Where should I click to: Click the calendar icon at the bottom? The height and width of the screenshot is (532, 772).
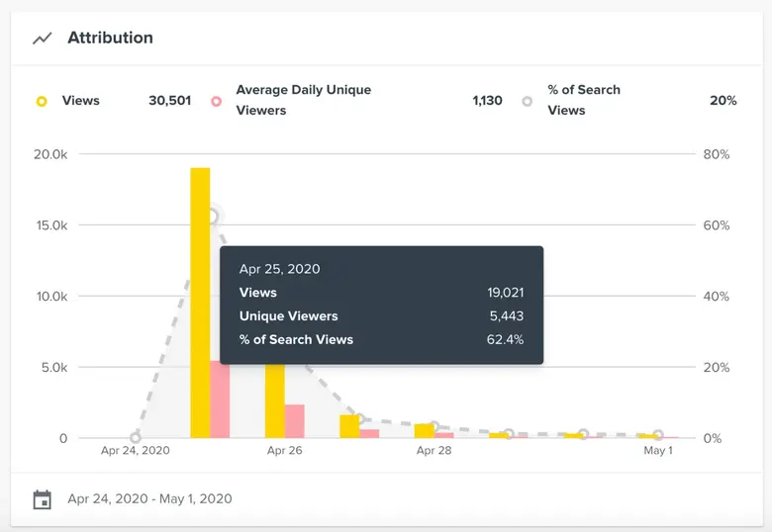pos(42,499)
